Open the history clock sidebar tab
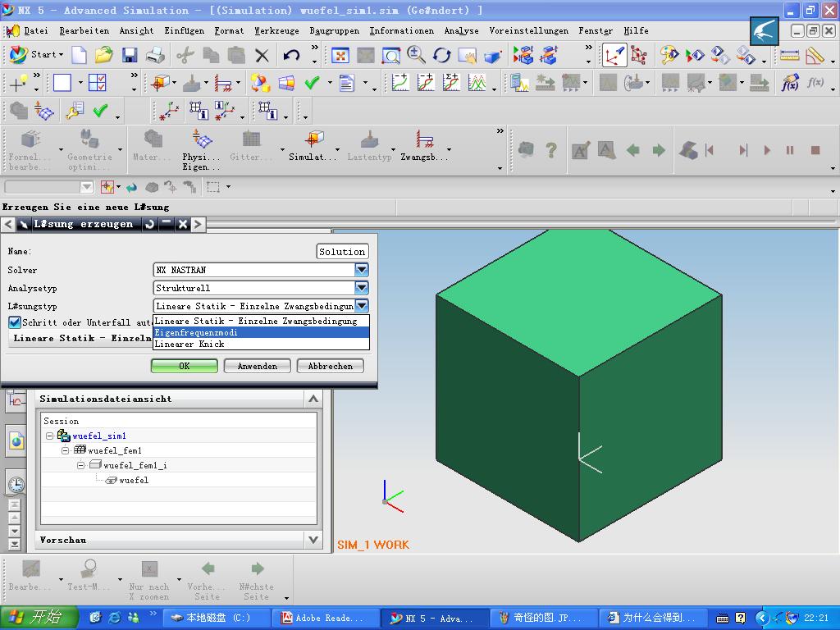Image resolution: width=840 pixels, height=630 pixels. click(x=16, y=484)
